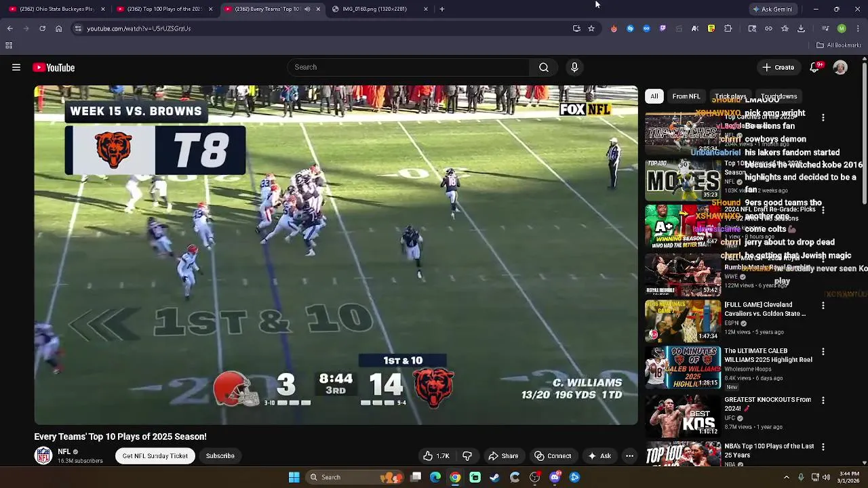Open more actions menu under the video

coord(629,456)
